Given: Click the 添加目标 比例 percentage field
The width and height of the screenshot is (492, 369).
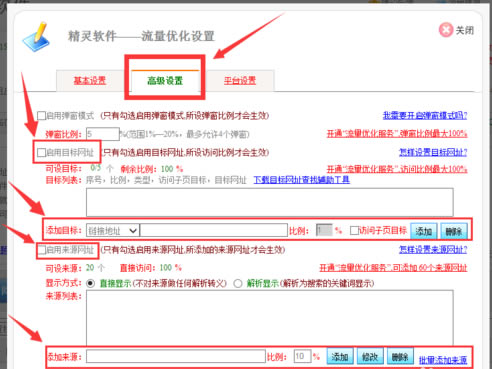Looking at the screenshot, I should [x=324, y=230].
